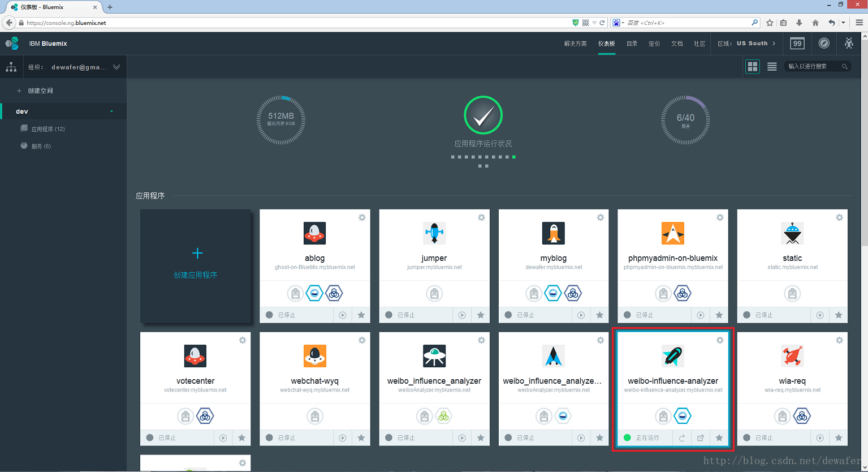Click the search magnifier in dashboard search box
The height and width of the screenshot is (472, 868).
(x=845, y=67)
